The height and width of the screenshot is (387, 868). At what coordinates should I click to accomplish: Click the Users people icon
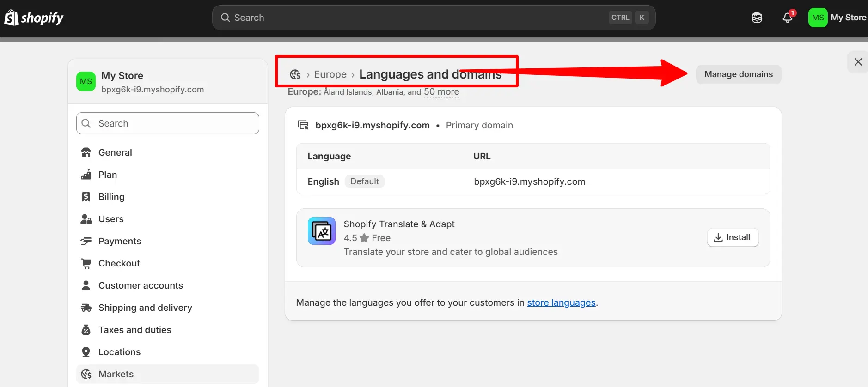click(86, 219)
